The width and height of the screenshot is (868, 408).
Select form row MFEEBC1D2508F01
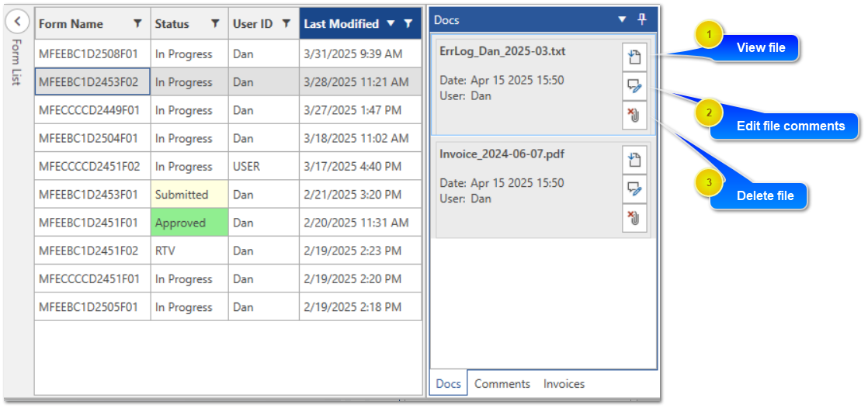[228, 54]
